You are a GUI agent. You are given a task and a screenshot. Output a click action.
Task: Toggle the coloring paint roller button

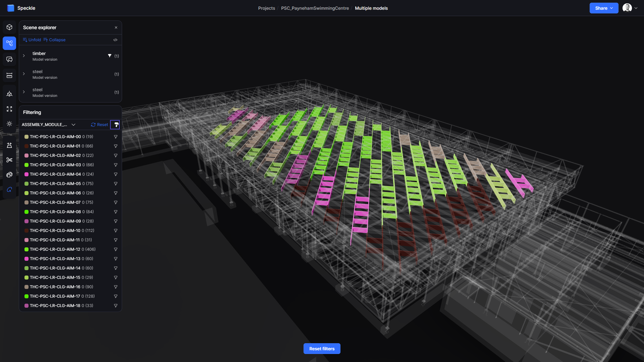(115, 125)
